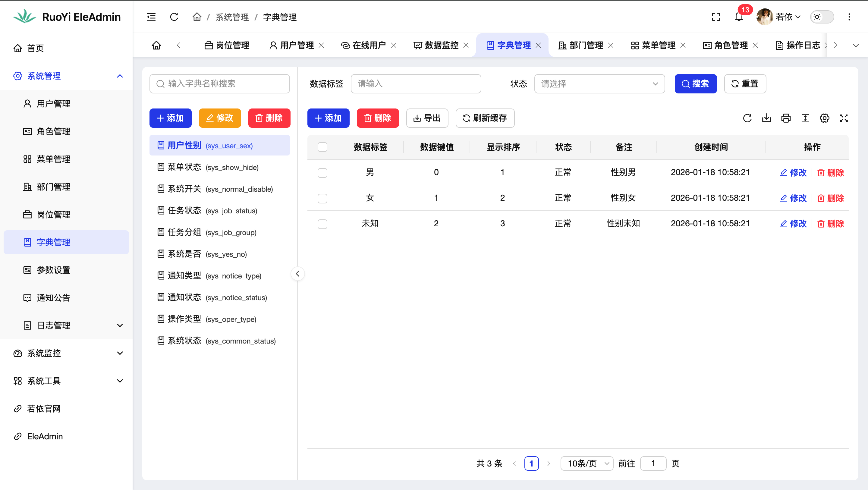
Task: Check the select-all header checkbox
Action: coord(322,147)
